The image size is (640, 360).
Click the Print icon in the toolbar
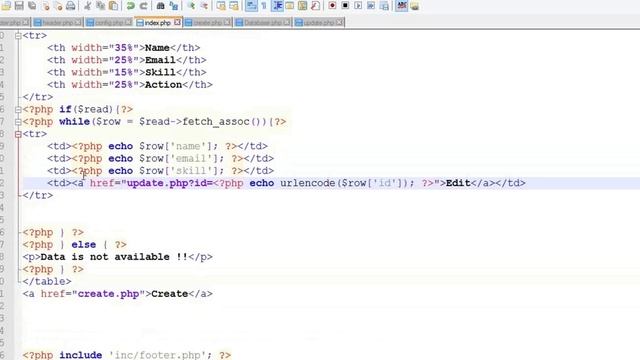pos(71,6)
